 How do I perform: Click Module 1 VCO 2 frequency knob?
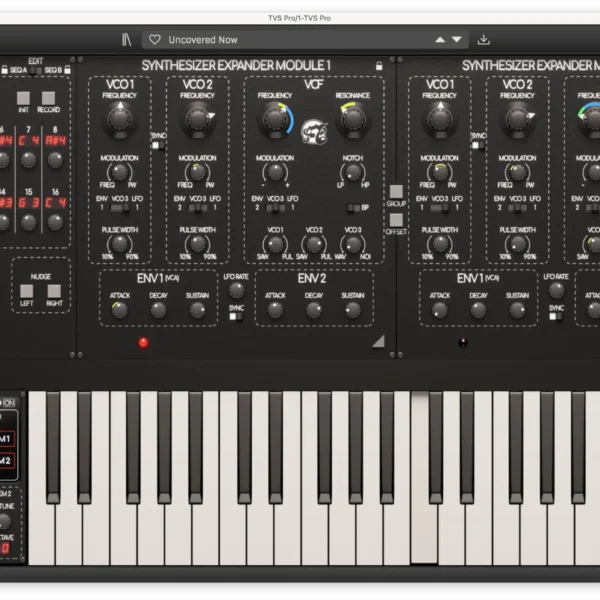point(197,120)
